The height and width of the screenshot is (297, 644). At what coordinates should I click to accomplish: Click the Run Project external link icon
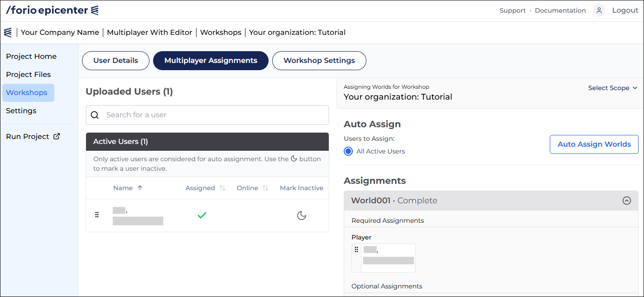[56, 136]
